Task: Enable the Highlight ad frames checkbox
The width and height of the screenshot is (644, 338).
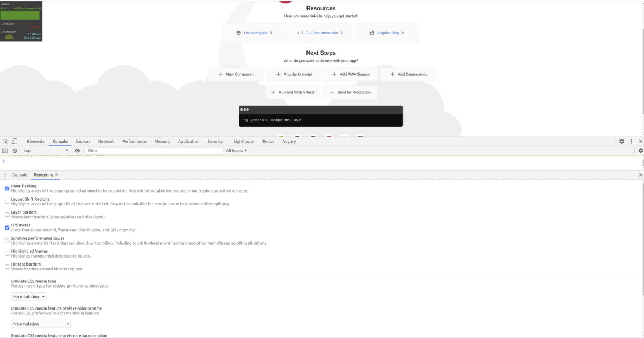Action: [x=7, y=254]
